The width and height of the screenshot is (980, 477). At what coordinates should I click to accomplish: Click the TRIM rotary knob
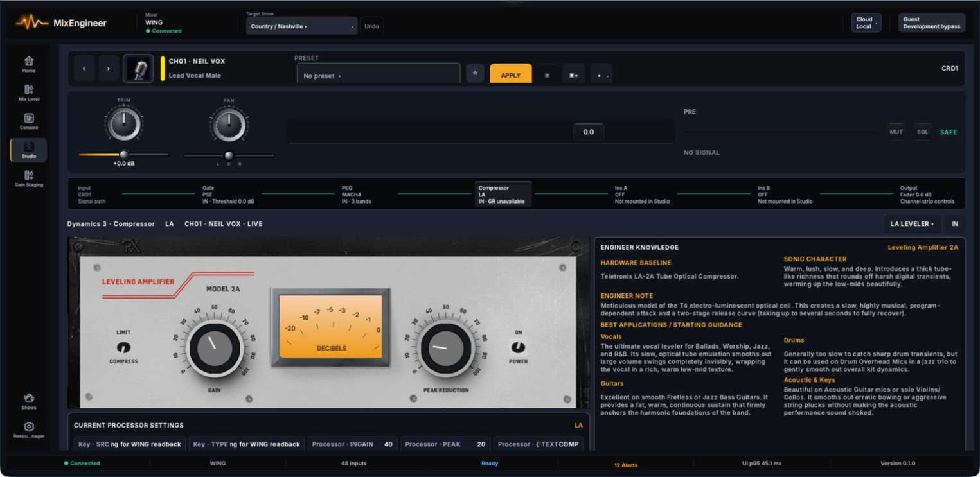click(x=124, y=125)
